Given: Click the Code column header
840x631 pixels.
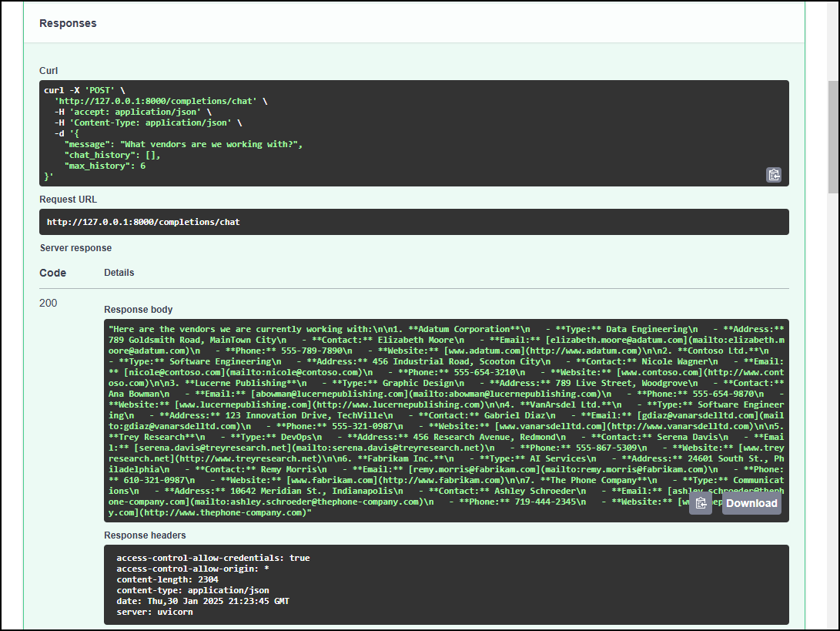Looking at the screenshot, I should pyautogui.click(x=52, y=273).
